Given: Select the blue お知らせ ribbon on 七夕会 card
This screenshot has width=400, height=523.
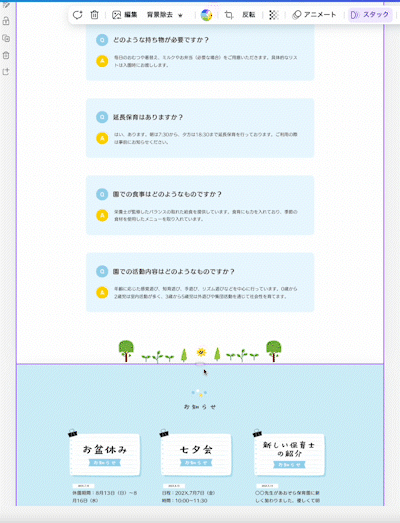Looking at the screenshot, I should [196, 463].
